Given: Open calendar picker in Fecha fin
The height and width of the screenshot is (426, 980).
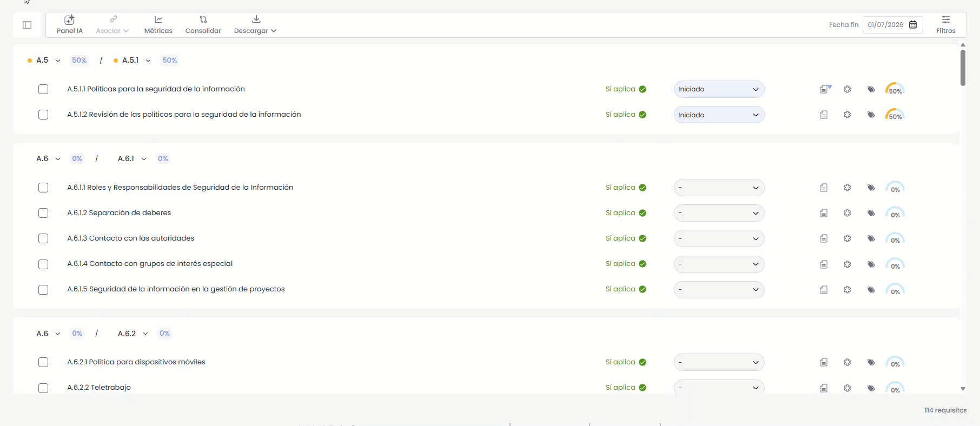Looking at the screenshot, I should (x=913, y=25).
